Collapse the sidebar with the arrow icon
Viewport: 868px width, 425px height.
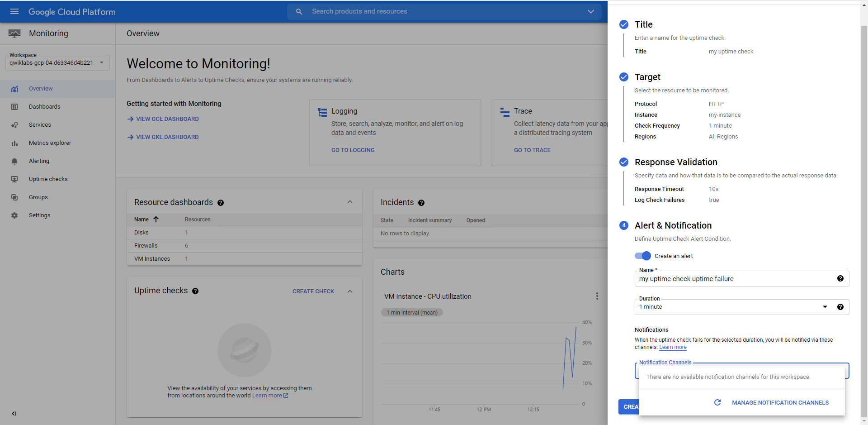pos(14,413)
